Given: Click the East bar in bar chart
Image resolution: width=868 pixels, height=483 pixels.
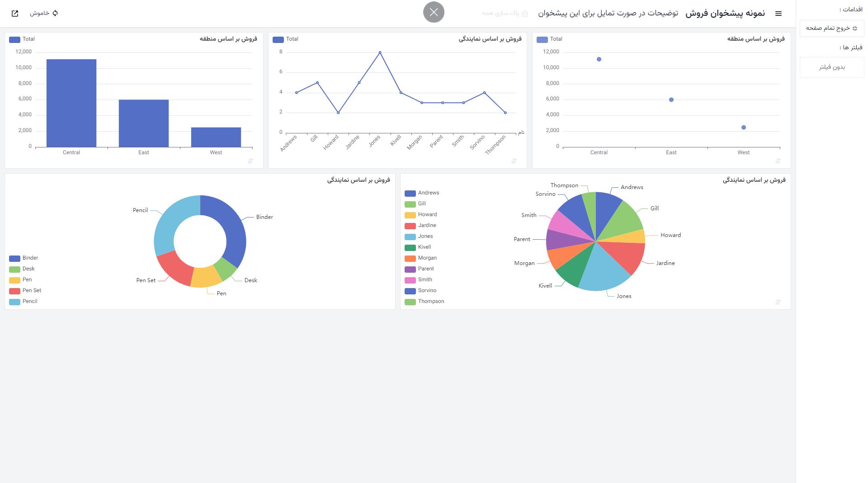Looking at the screenshot, I should pyautogui.click(x=144, y=123).
